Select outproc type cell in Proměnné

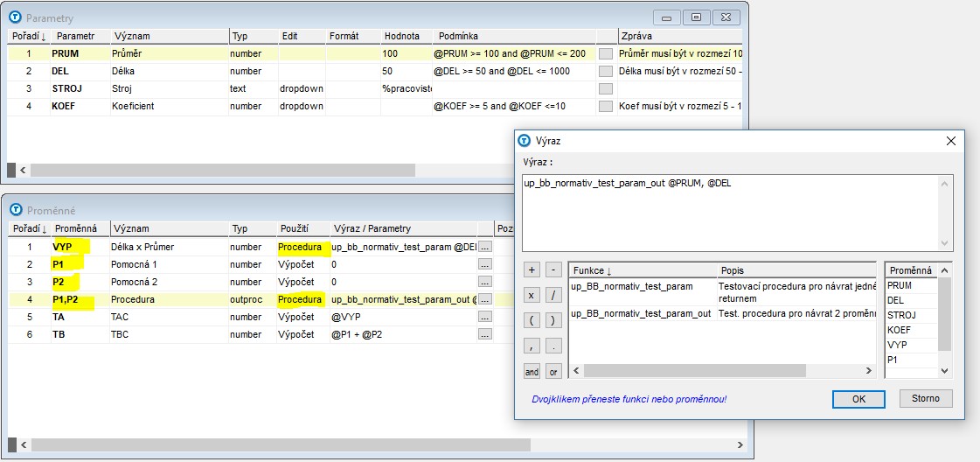[x=253, y=299]
